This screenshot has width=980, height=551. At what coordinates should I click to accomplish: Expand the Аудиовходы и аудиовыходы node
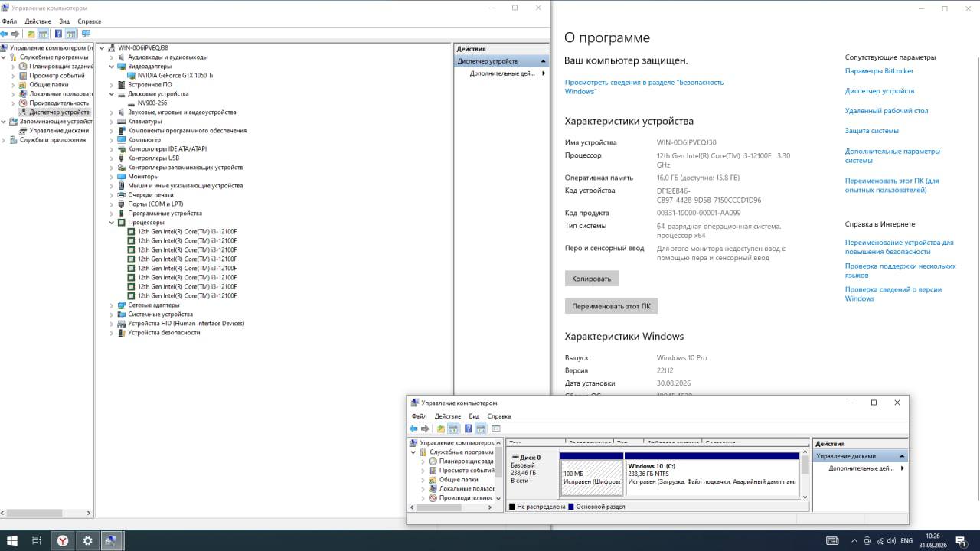click(112, 57)
